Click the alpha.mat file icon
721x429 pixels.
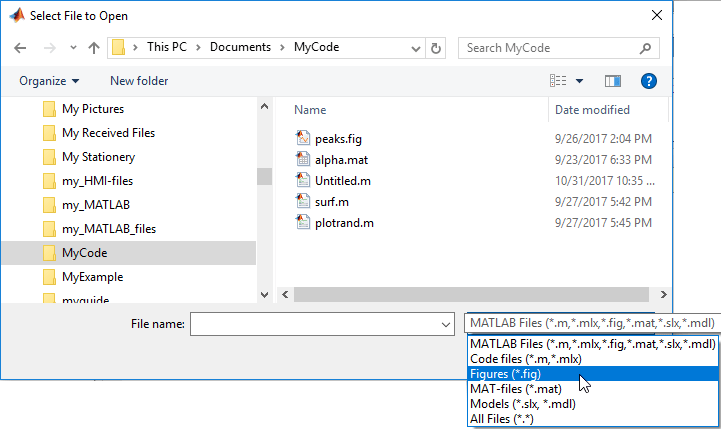(x=304, y=160)
